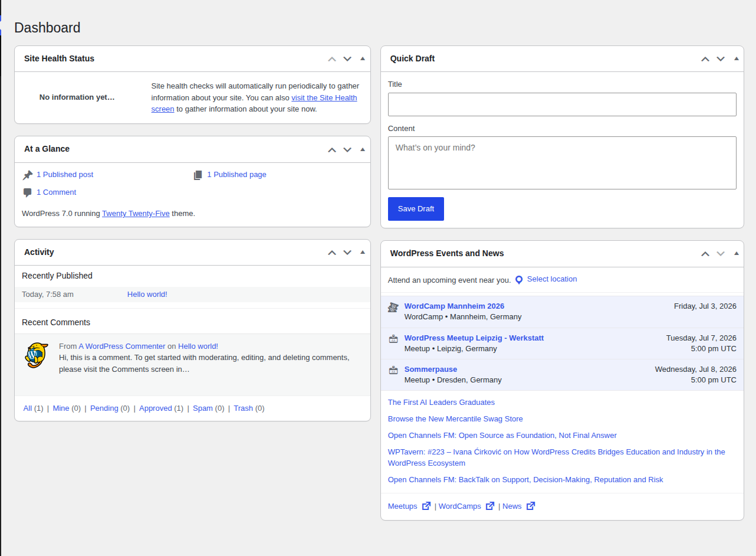This screenshot has width=756, height=556.
Task: Click the external link icon after News
Action: pyautogui.click(x=531, y=506)
